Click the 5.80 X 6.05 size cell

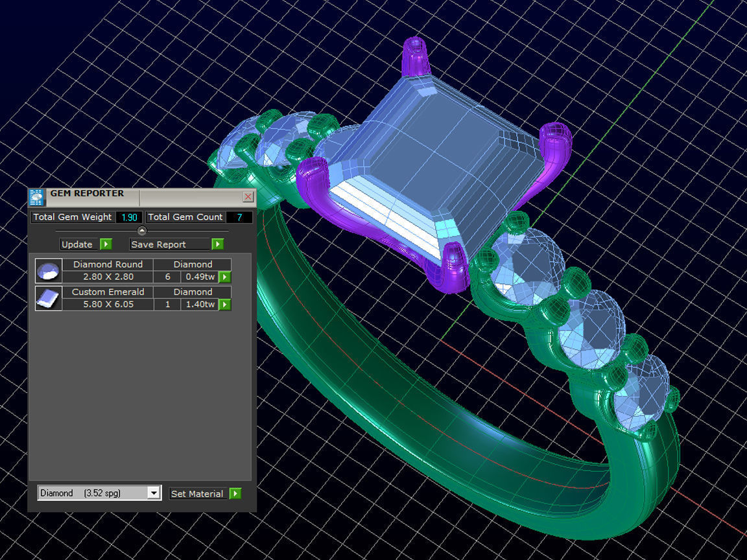[108, 304]
